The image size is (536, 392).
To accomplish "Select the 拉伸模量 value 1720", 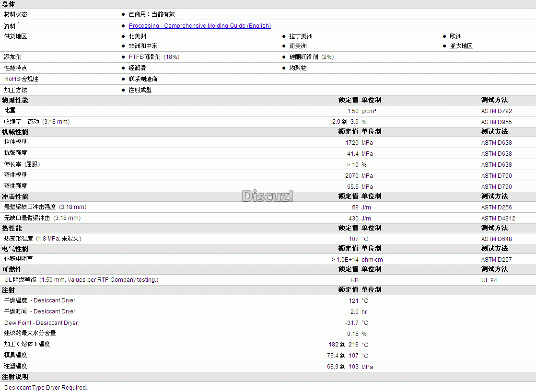I will pyautogui.click(x=352, y=143).
